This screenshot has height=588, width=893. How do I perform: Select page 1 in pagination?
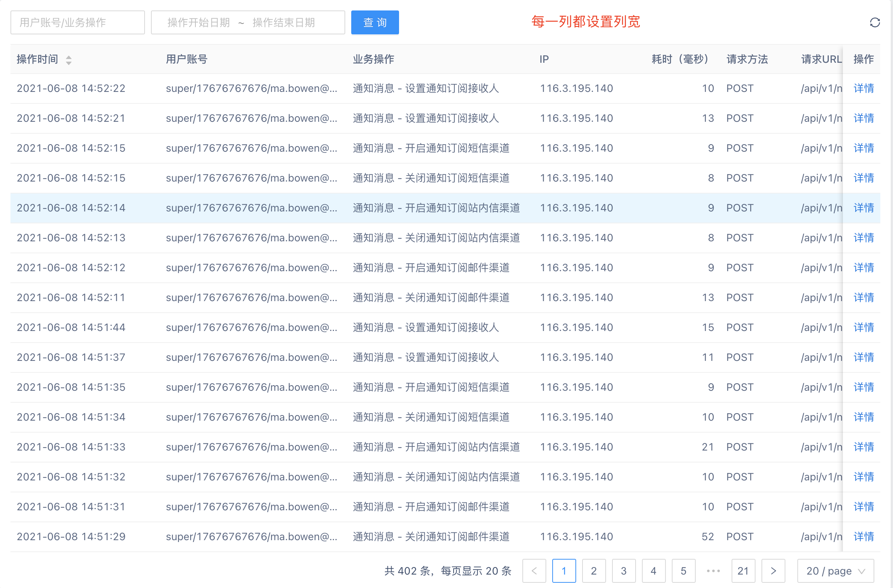[x=563, y=571]
